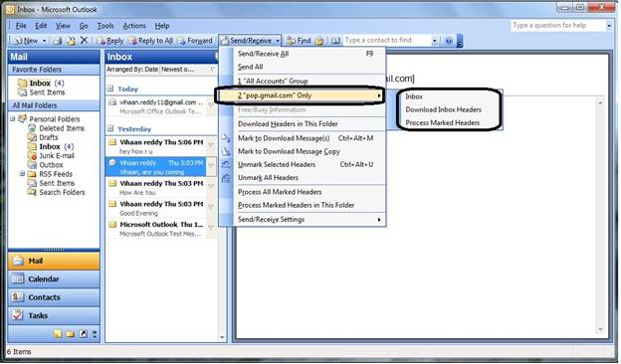Choose "Download Headers in This Folder"
The image size is (621, 364).
click(303, 124)
